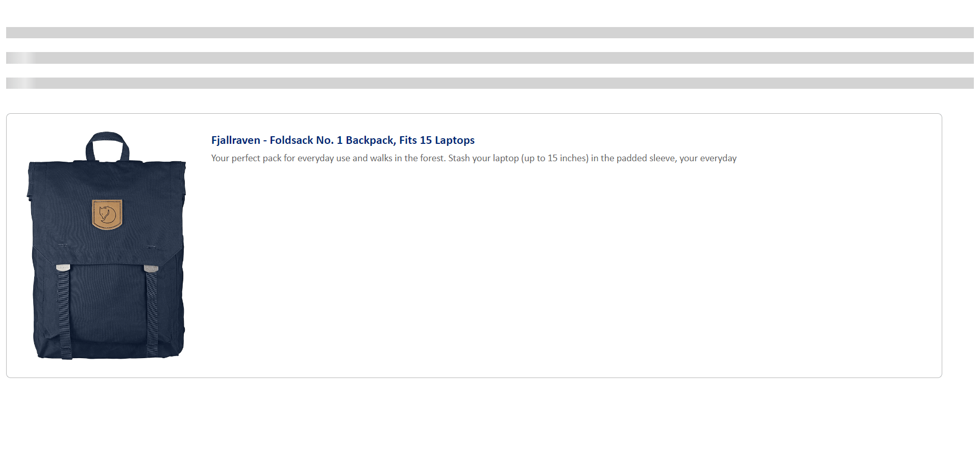Click the word 'Fjallraven' in the product title
980x452 pixels.
[236, 140]
